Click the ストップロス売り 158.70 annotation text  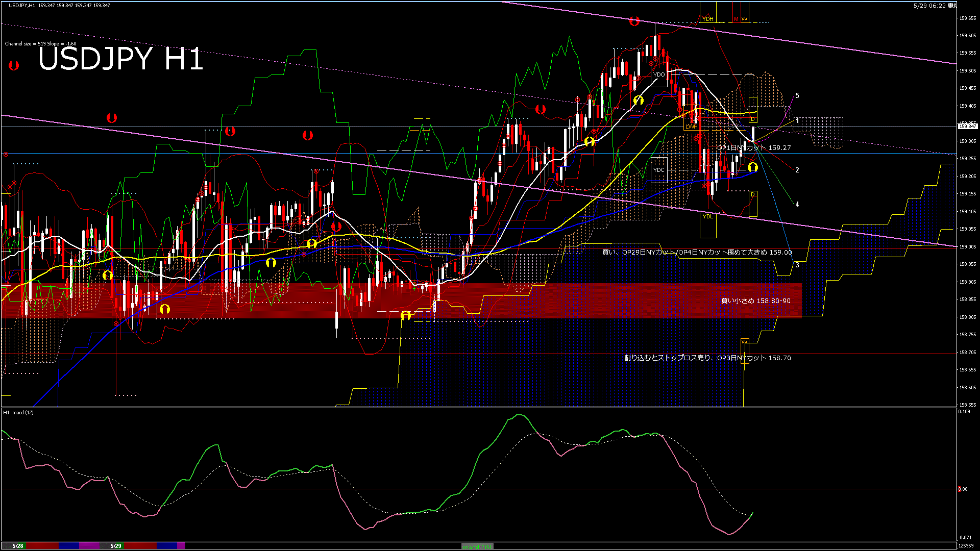[x=707, y=358]
